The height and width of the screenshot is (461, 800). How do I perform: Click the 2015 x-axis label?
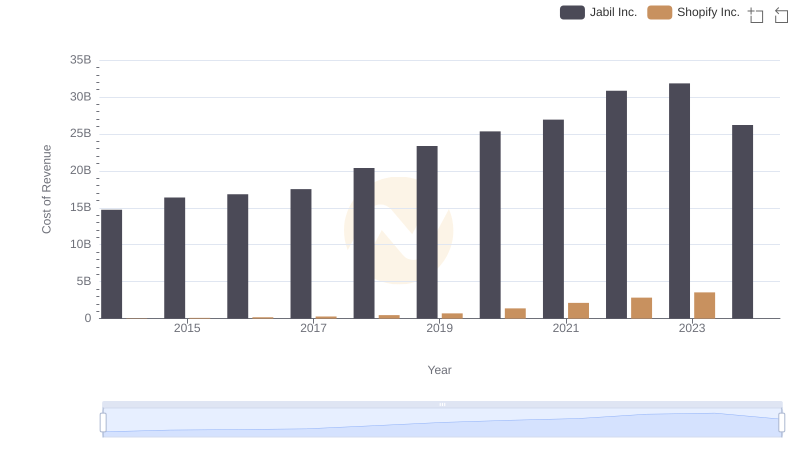coord(187,328)
